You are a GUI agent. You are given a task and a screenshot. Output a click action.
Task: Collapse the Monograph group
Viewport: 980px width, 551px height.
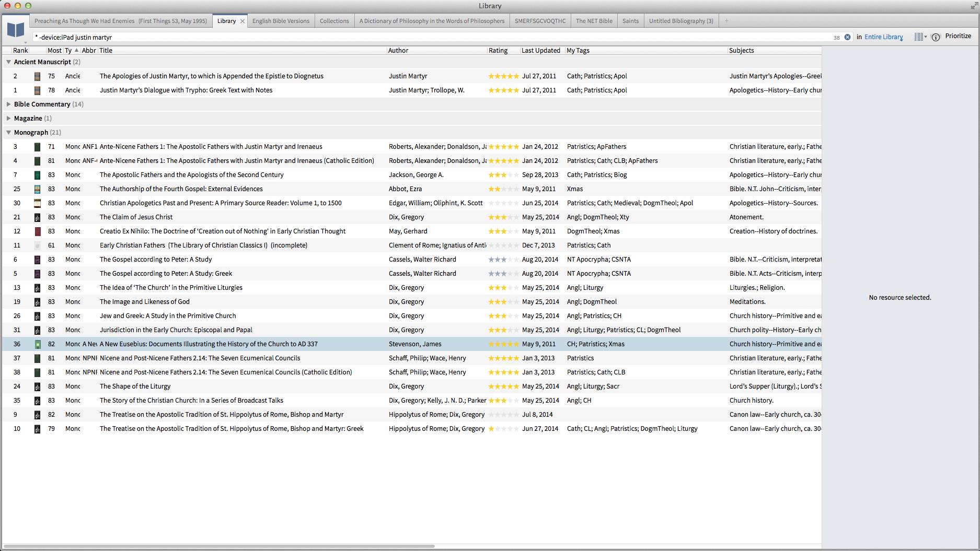coord(8,132)
